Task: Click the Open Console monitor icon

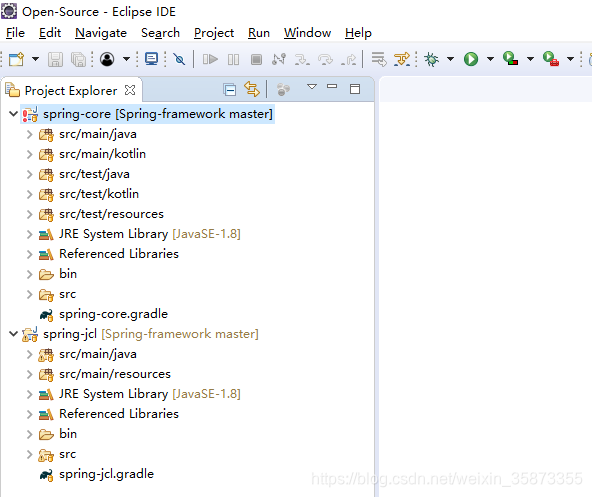Action: coord(151,59)
